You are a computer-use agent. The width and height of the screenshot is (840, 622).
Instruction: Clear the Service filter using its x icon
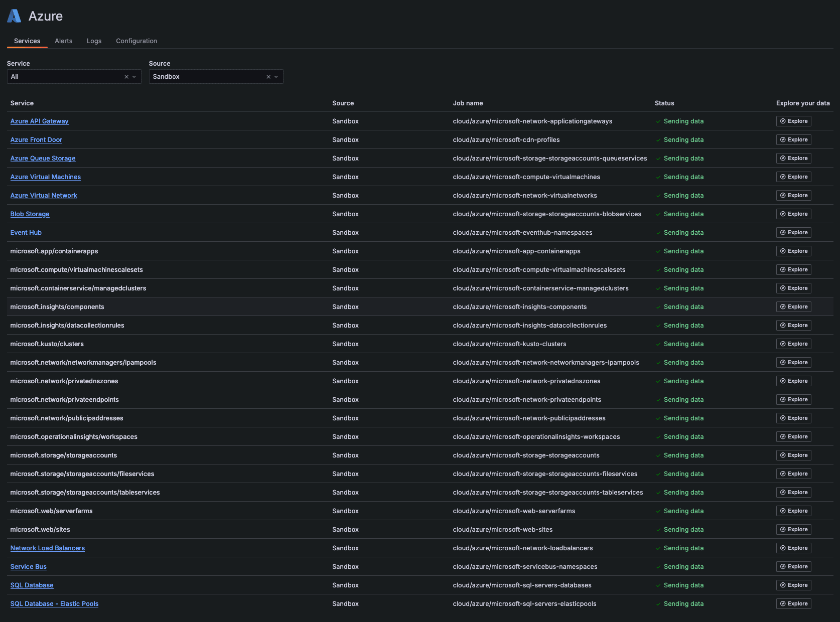[x=126, y=76]
